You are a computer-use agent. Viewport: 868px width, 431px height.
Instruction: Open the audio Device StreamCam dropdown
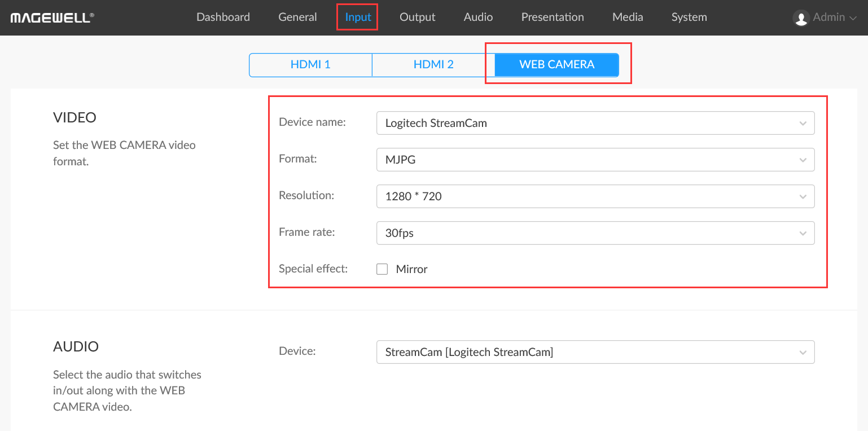click(595, 352)
